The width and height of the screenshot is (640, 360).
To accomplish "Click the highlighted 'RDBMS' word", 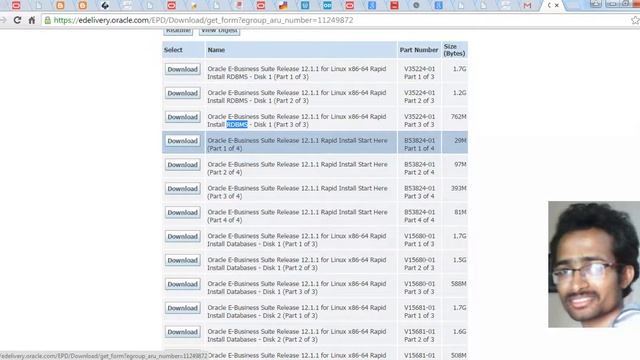I will pyautogui.click(x=237, y=124).
